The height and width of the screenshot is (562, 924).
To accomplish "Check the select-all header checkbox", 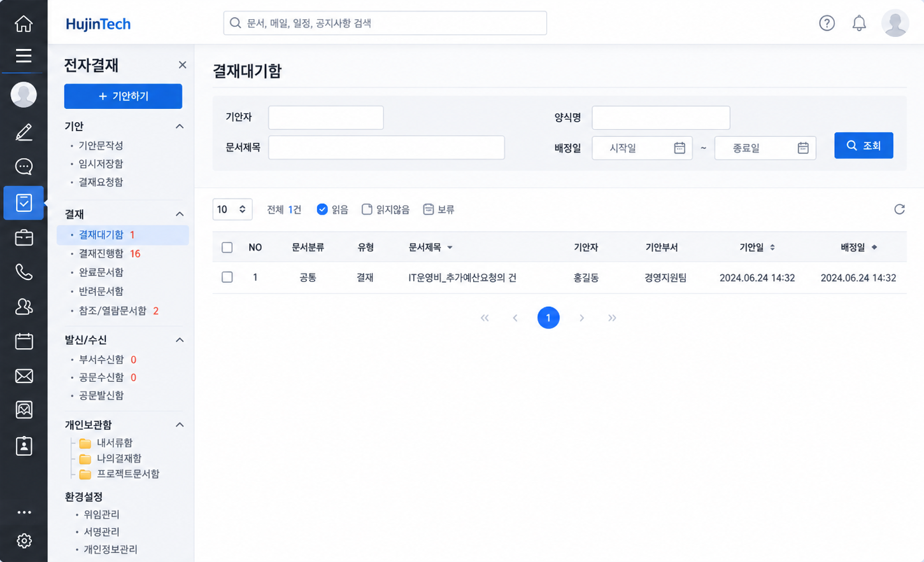I will pos(227,248).
